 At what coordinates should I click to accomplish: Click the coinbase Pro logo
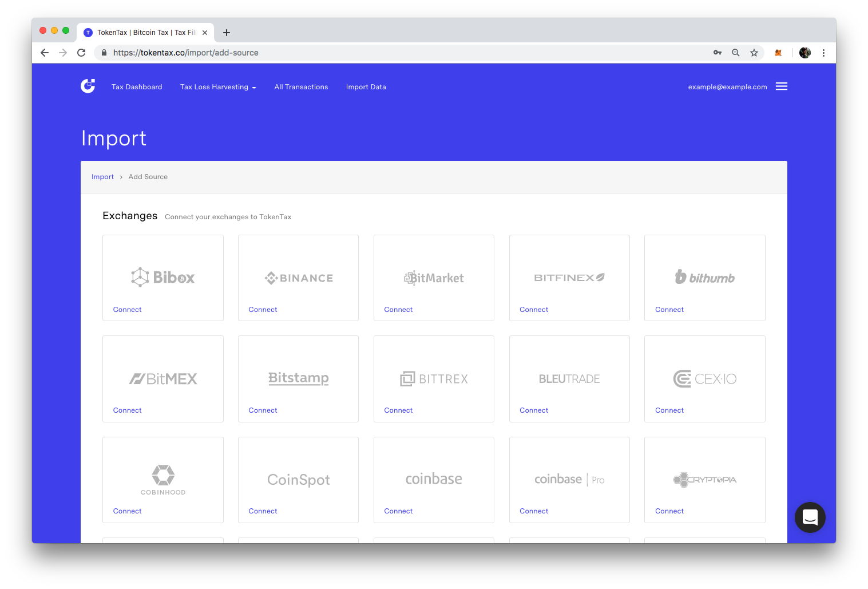pyautogui.click(x=569, y=479)
